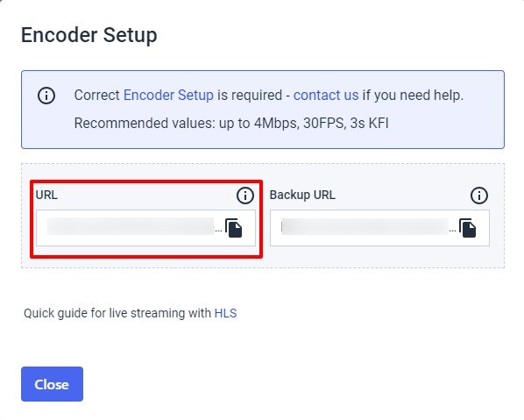This screenshot has height=420, width=524.
Task: Click the ellipsis after the primary URL
Action: click(218, 231)
